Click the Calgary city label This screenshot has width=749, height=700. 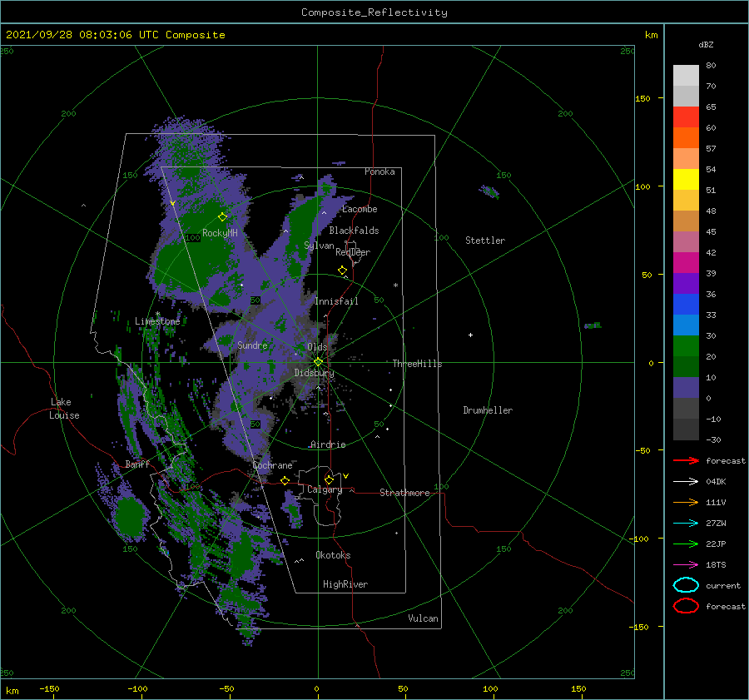pos(325,489)
